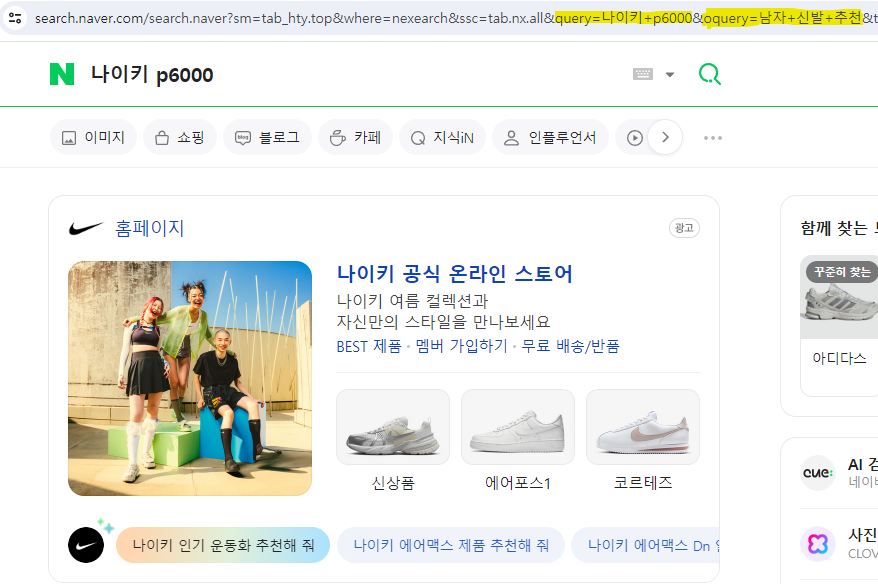Click the 자신만의 스타일을 만나보세요 text

pyautogui.click(x=443, y=322)
